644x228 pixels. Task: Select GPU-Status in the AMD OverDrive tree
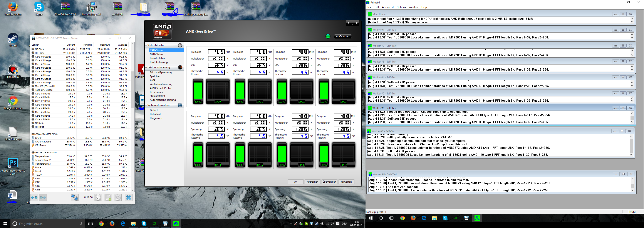pyautogui.click(x=156, y=54)
